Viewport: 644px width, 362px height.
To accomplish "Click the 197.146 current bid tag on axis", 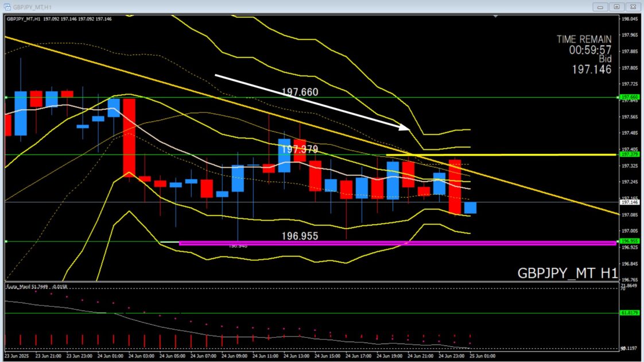I will tap(630, 202).
